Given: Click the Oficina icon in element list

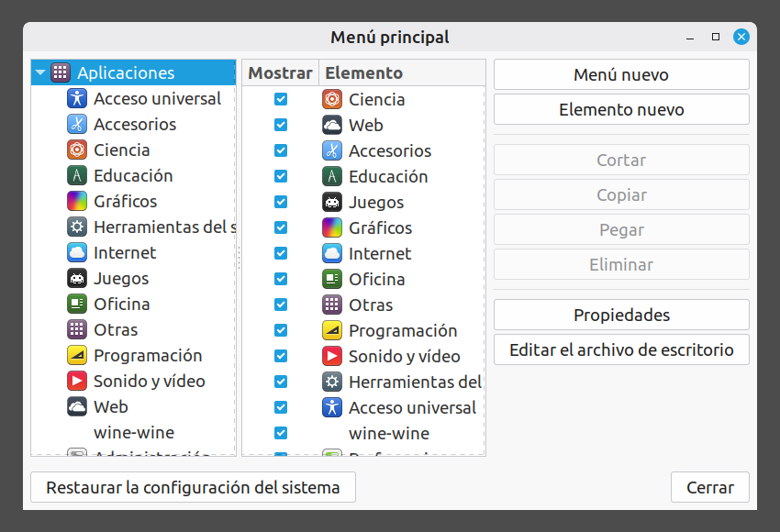Looking at the screenshot, I should pyautogui.click(x=332, y=280).
